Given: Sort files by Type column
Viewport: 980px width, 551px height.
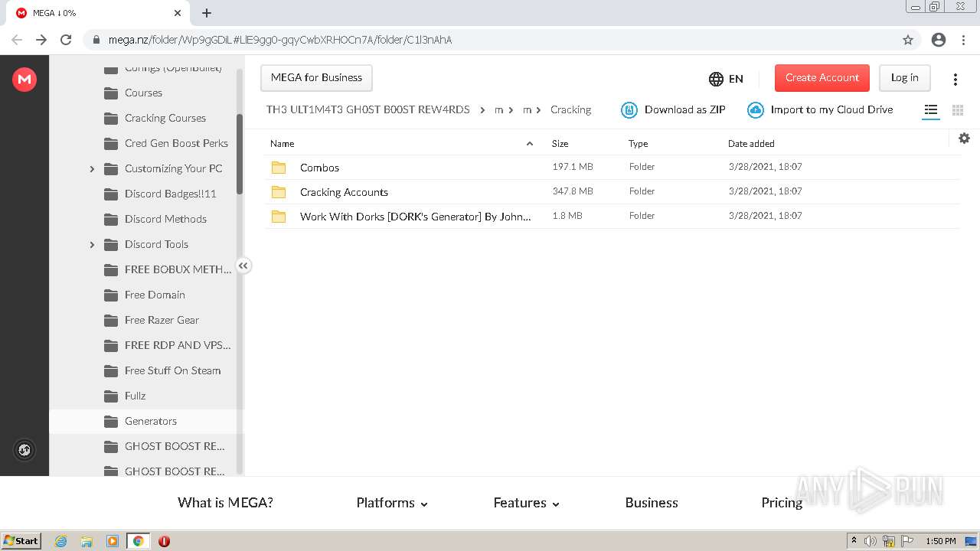Looking at the screenshot, I should (x=638, y=144).
